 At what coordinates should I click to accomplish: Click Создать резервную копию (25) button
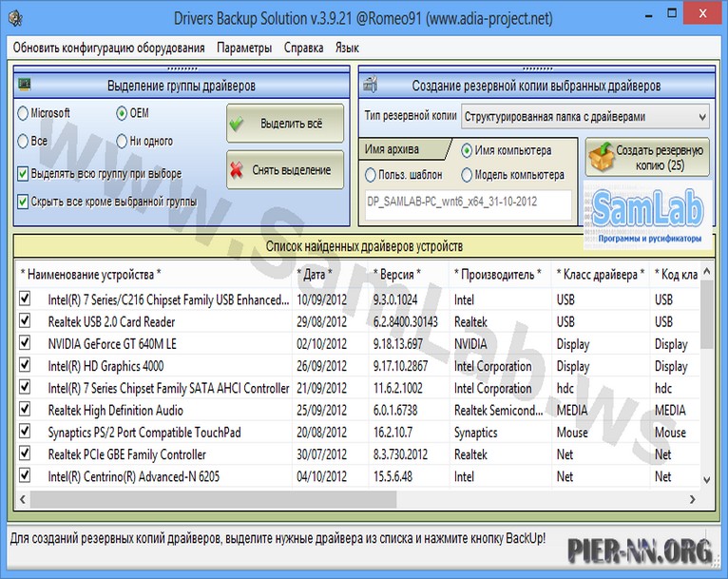(647, 158)
